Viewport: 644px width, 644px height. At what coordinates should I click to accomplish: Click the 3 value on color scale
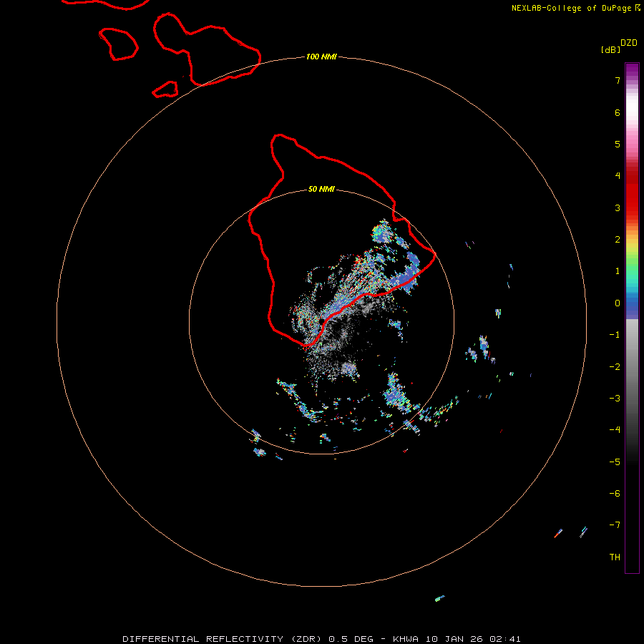click(618, 208)
